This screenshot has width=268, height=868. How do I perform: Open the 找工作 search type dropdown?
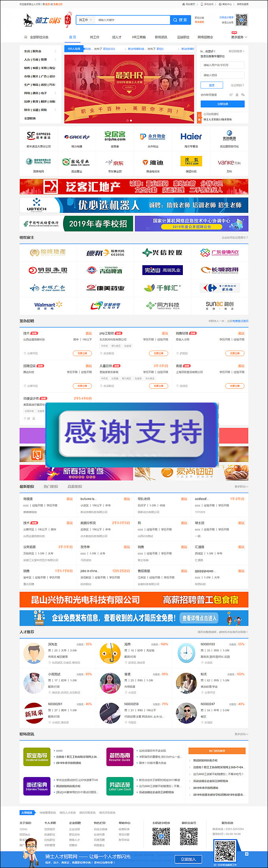click(x=85, y=20)
